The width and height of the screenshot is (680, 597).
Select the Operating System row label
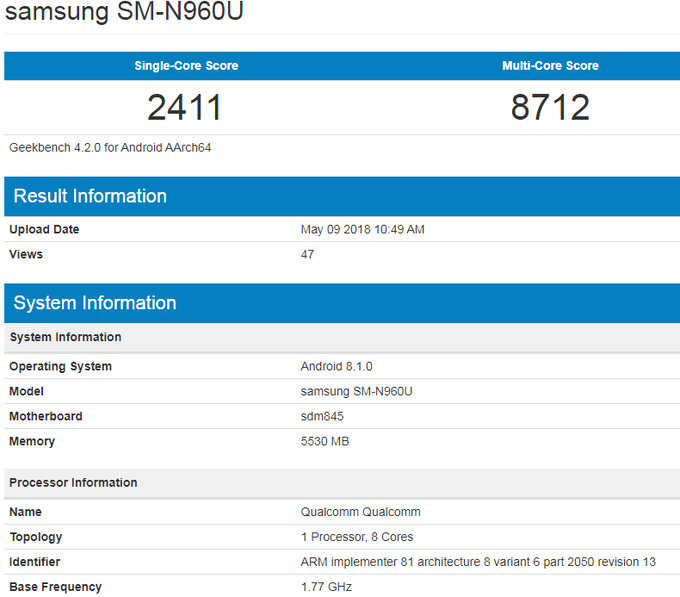[x=60, y=366]
